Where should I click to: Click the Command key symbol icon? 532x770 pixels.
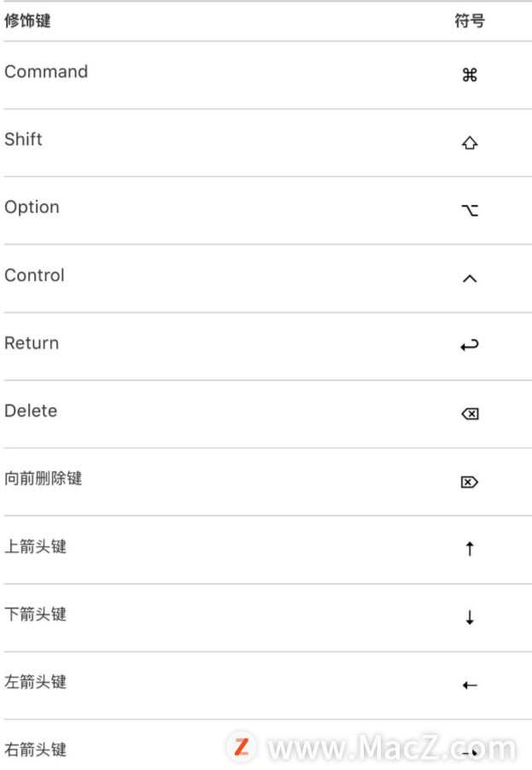(x=470, y=74)
